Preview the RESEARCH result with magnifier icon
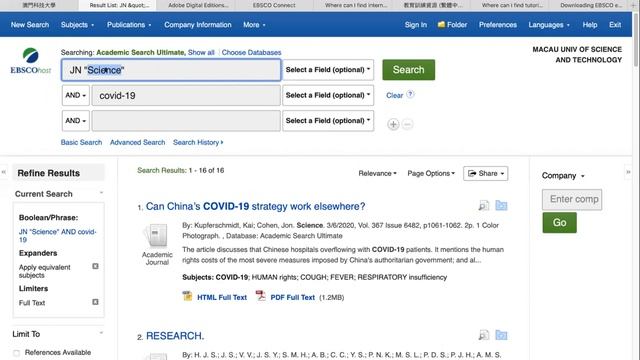 pyautogui.click(x=484, y=335)
